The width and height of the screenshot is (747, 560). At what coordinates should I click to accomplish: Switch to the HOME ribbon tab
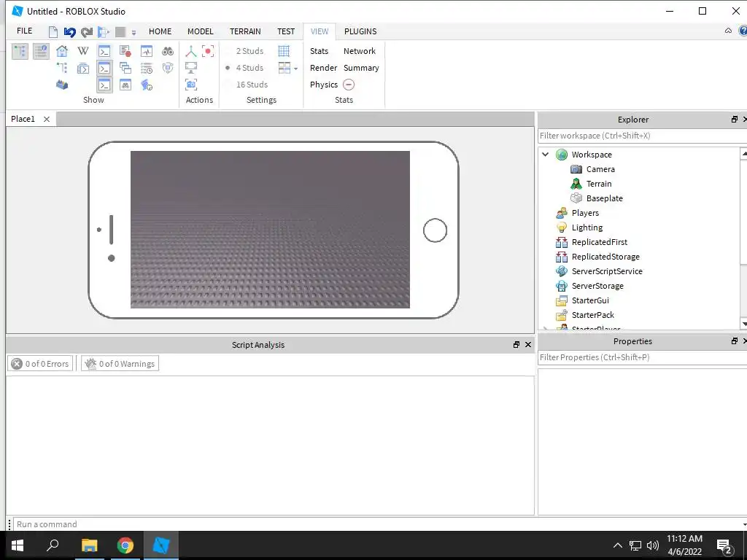(x=160, y=31)
